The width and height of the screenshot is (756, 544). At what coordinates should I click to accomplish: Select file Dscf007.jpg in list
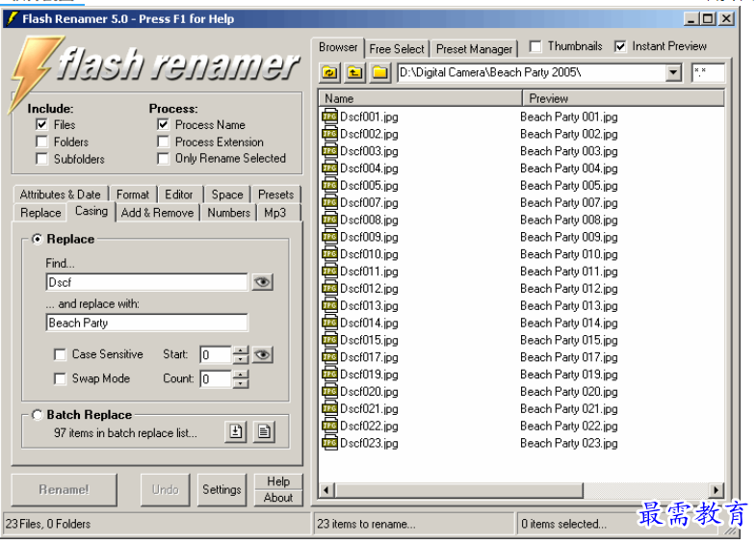369,203
